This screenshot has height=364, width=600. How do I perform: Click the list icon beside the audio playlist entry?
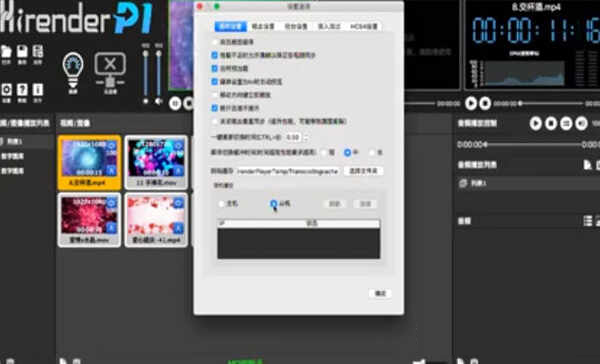pyautogui.click(x=463, y=183)
